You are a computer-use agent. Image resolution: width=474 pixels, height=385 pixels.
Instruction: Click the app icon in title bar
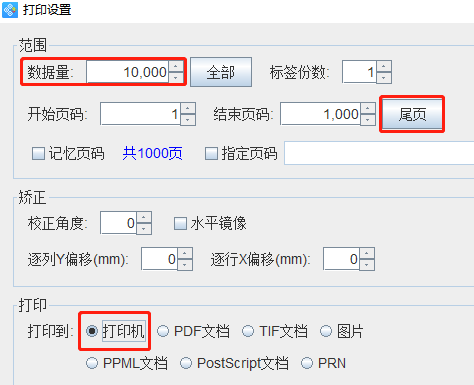click(x=10, y=10)
